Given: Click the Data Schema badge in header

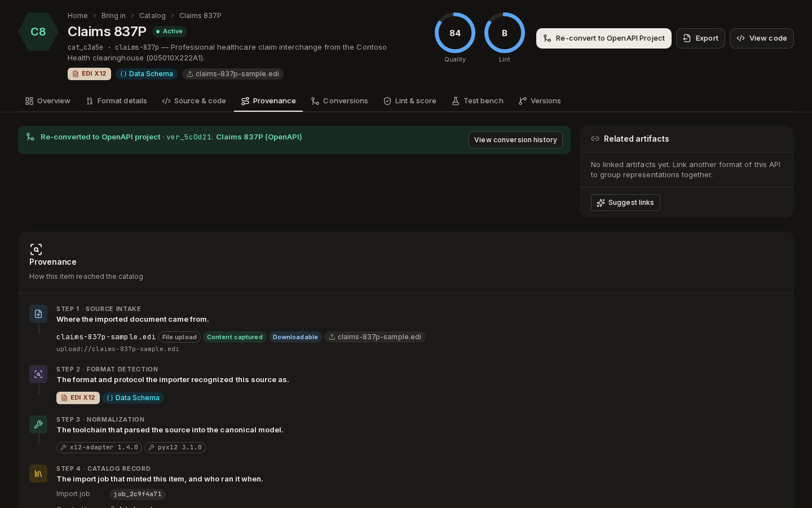Looking at the screenshot, I should coord(147,74).
